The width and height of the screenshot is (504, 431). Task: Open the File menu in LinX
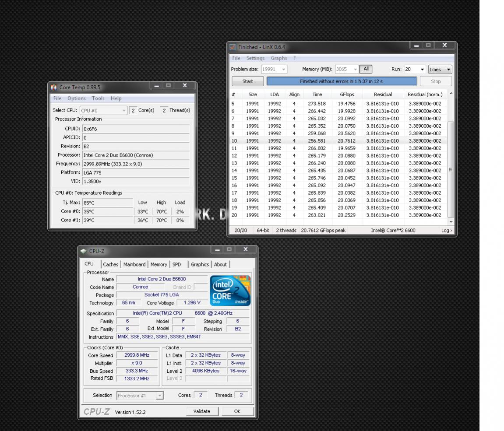pos(236,58)
